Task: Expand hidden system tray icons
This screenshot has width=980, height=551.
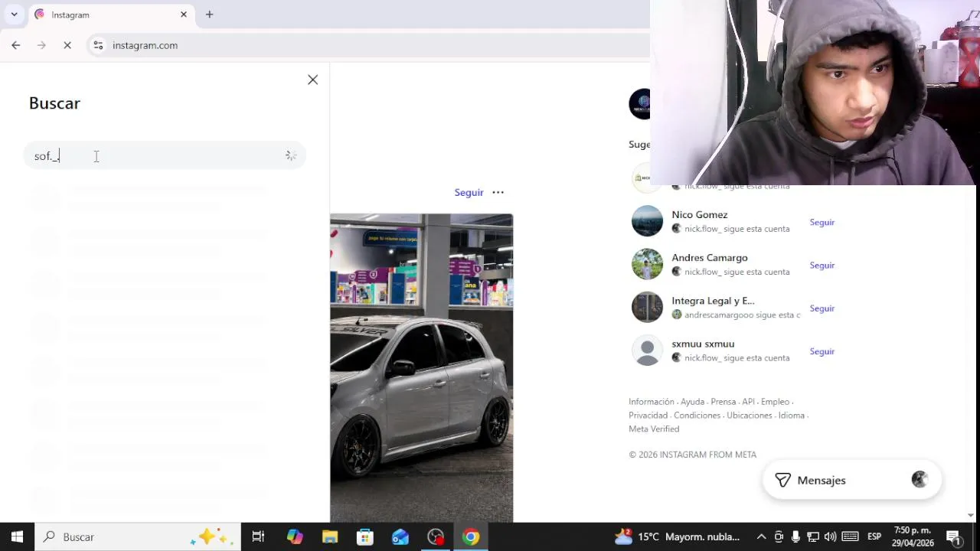Action: (x=761, y=536)
